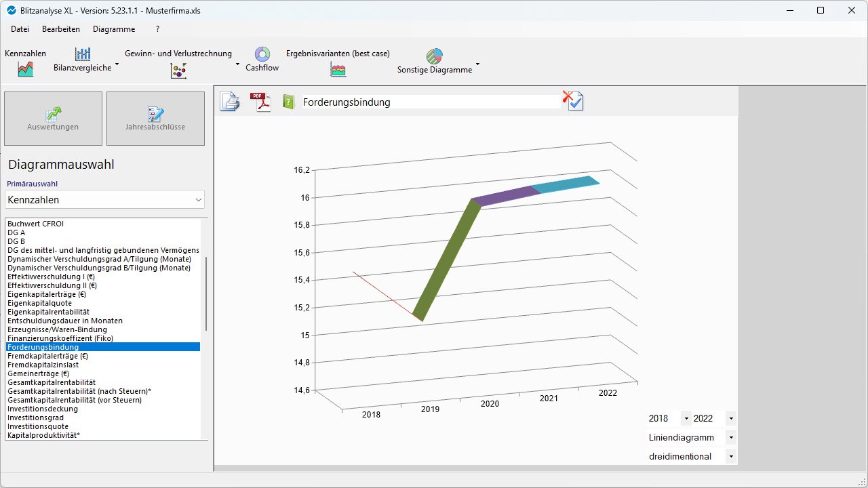Click the Gewinn- und Verlustrechnung scatter icon
The width and height of the screenshot is (868, 488).
pos(178,70)
